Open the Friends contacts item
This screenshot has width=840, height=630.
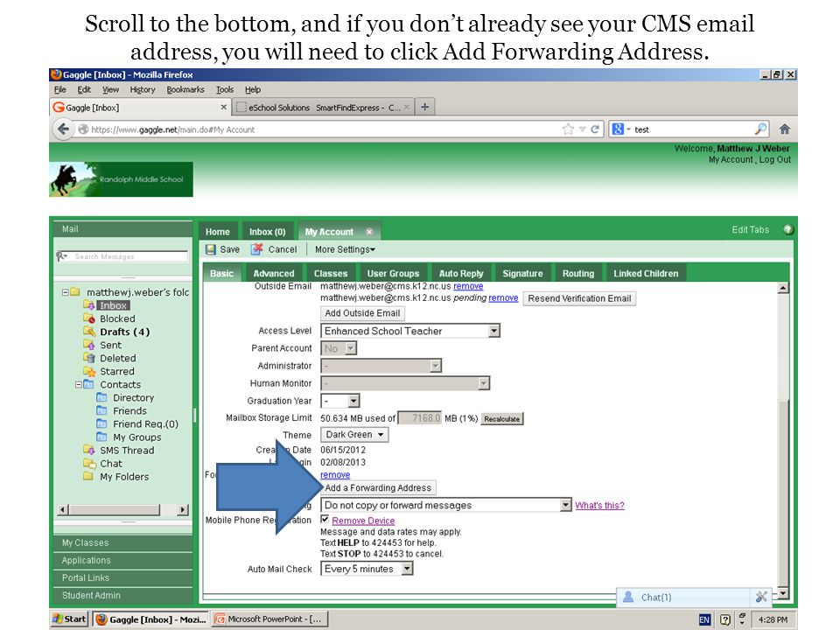(129, 411)
